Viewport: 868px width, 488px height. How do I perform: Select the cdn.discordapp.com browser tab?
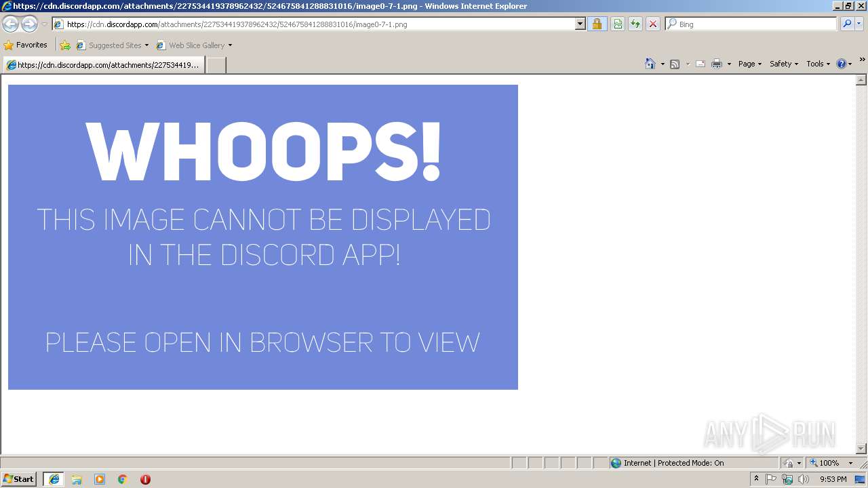click(x=103, y=65)
